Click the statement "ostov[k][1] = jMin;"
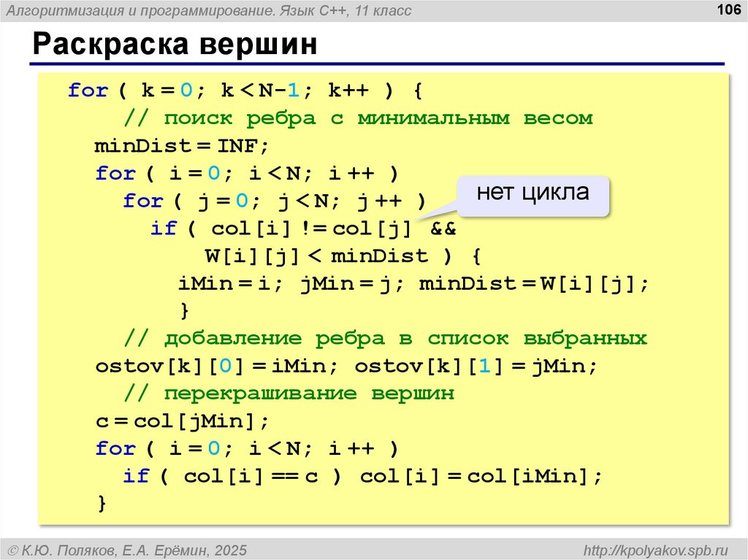Viewport: 748px width, 560px height. coord(476,367)
